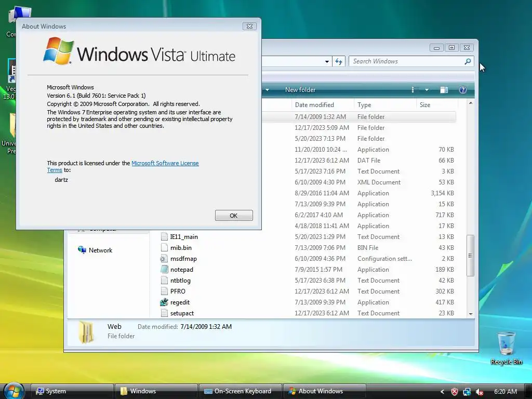The width and height of the screenshot is (532, 399).
Task: Select the regedit application
Action: pyautogui.click(x=180, y=302)
